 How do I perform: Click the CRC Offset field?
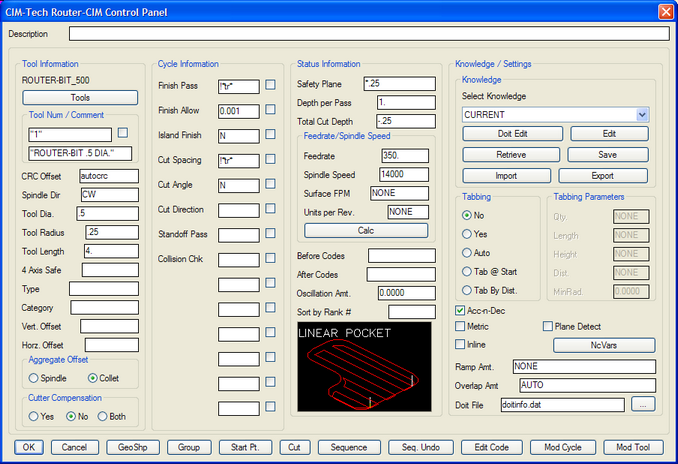(x=109, y=176)
